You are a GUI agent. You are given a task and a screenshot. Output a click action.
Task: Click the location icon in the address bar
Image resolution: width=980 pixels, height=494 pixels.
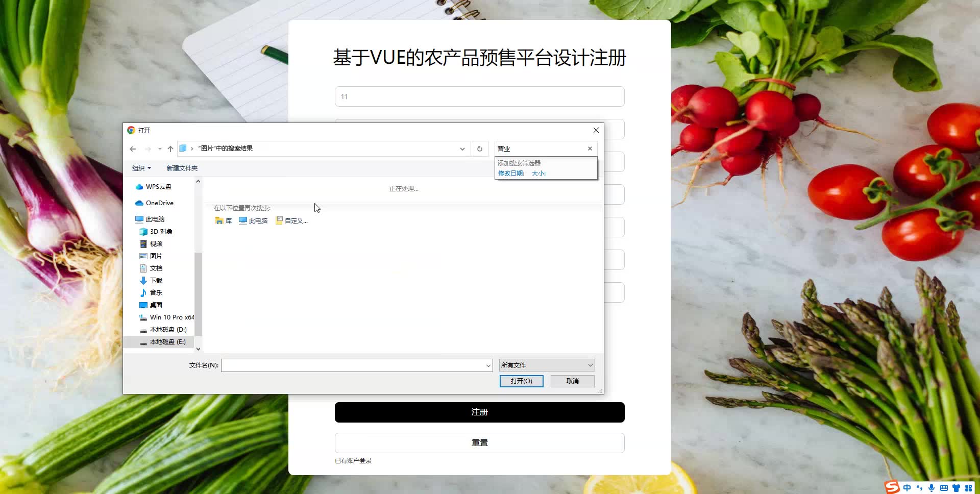coord(183,149)
